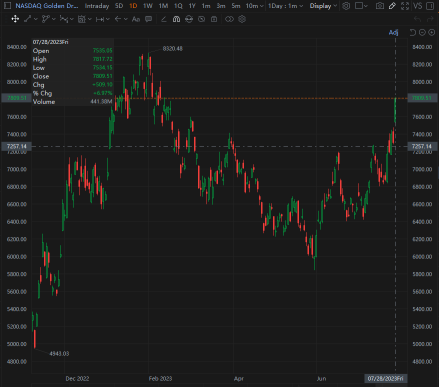Open the 10m interval dropdown
The height and width of the screenshot is (387, 439).
coord(254,6)
